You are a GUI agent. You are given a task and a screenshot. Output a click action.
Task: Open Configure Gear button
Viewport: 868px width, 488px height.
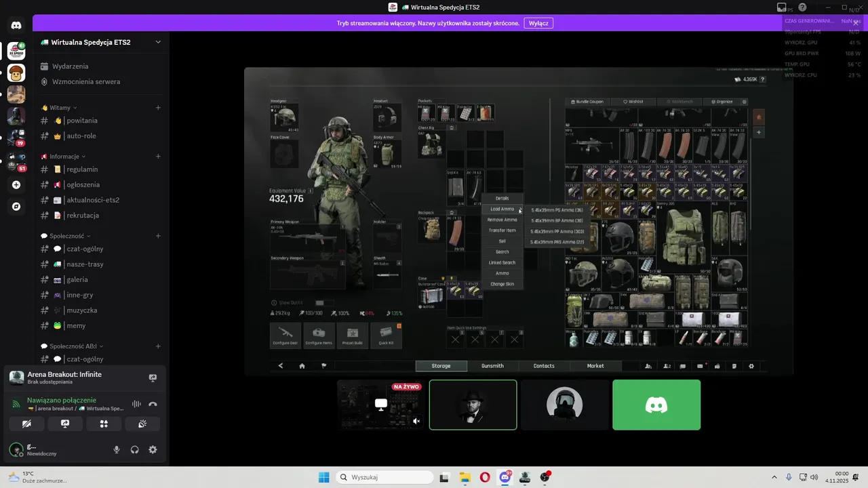click(x=285, y=335)
